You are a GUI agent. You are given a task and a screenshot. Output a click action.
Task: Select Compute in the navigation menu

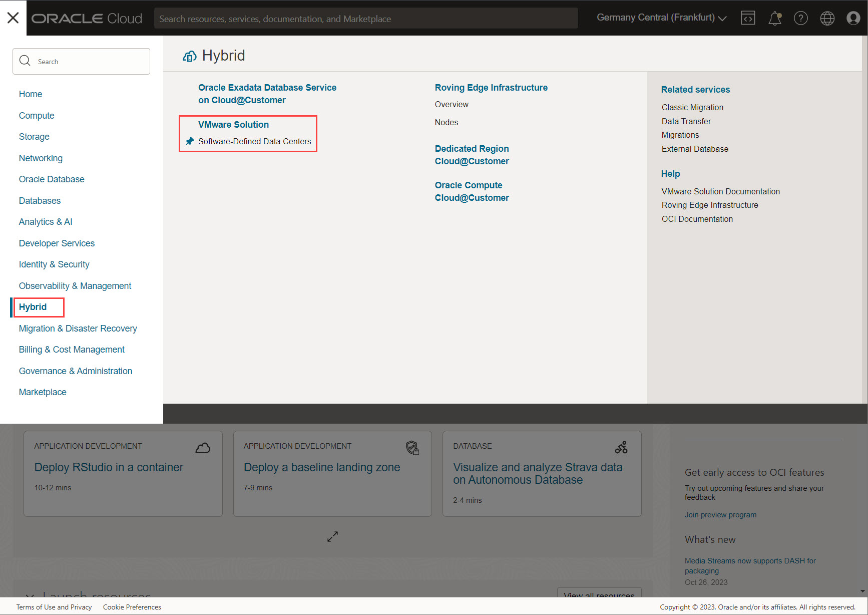37,116
